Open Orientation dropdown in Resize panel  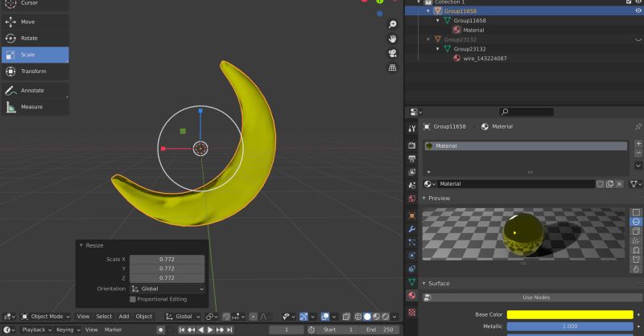coord(167,289)
